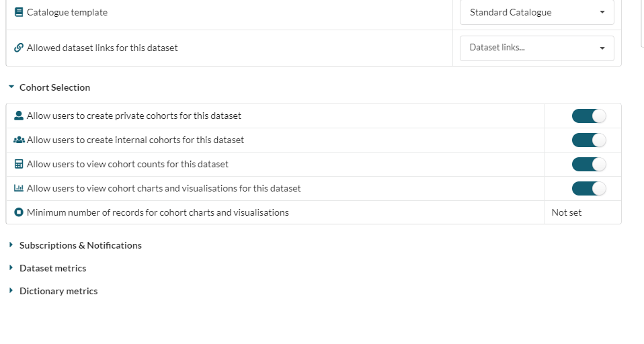Disable internal cohorts creation switch
This screenshot has height=344, width=644.
(589, 140)
